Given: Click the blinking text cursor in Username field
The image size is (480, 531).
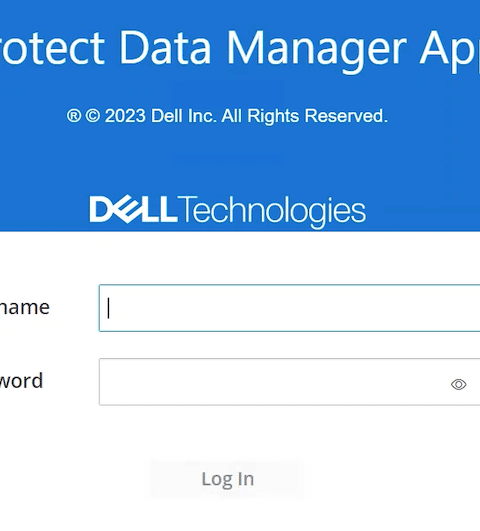Looking at the screenshot, I should pos(108,308).
